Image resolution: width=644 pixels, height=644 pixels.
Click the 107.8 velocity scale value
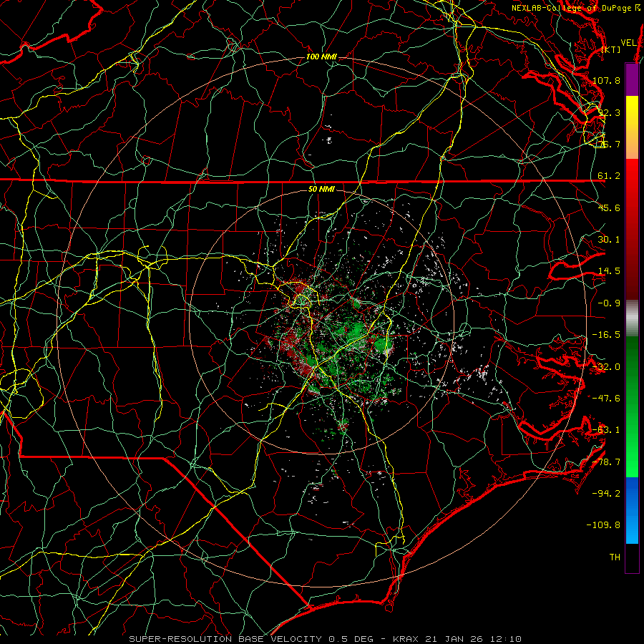tap(606, 80)
